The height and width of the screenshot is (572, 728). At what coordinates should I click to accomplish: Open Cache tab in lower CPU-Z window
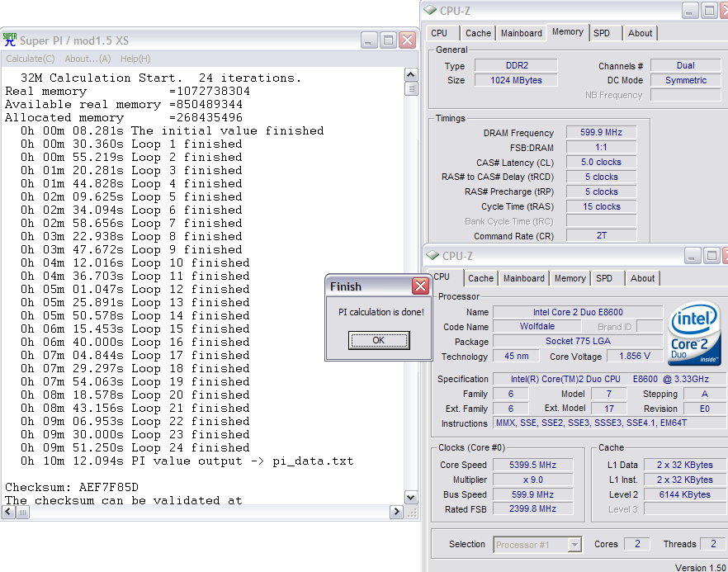[x=480, y=278]
